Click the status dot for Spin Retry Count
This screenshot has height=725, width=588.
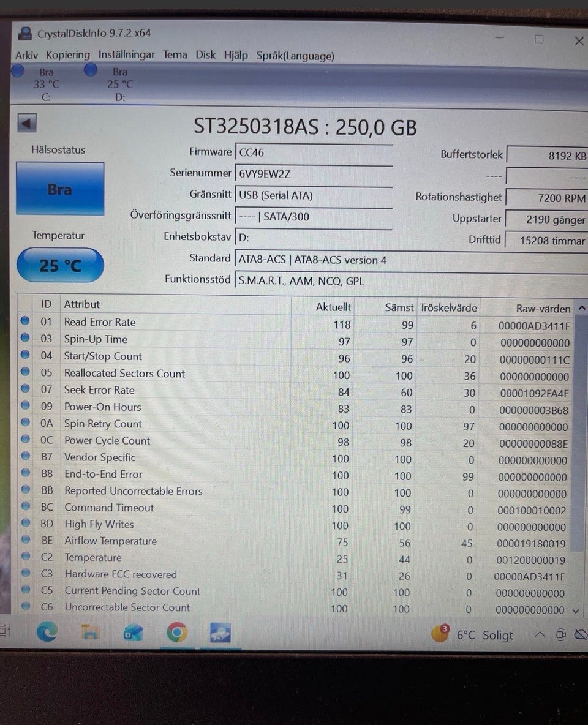tap(26, 422)
